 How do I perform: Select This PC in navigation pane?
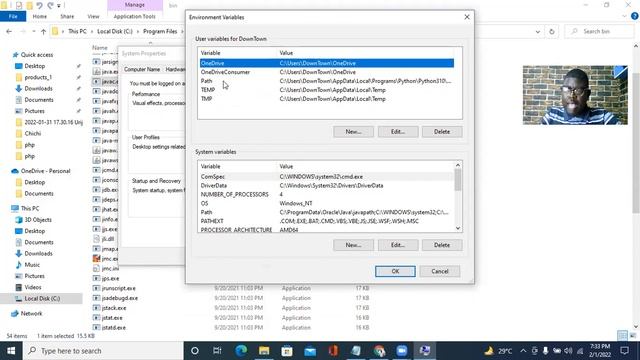click(30, 208)
